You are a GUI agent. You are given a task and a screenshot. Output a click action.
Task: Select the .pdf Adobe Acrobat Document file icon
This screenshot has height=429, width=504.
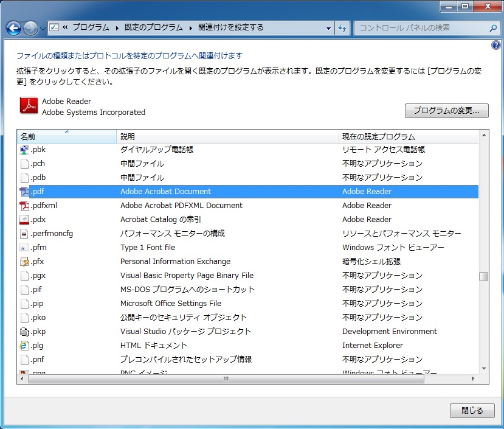coord(25,191)
